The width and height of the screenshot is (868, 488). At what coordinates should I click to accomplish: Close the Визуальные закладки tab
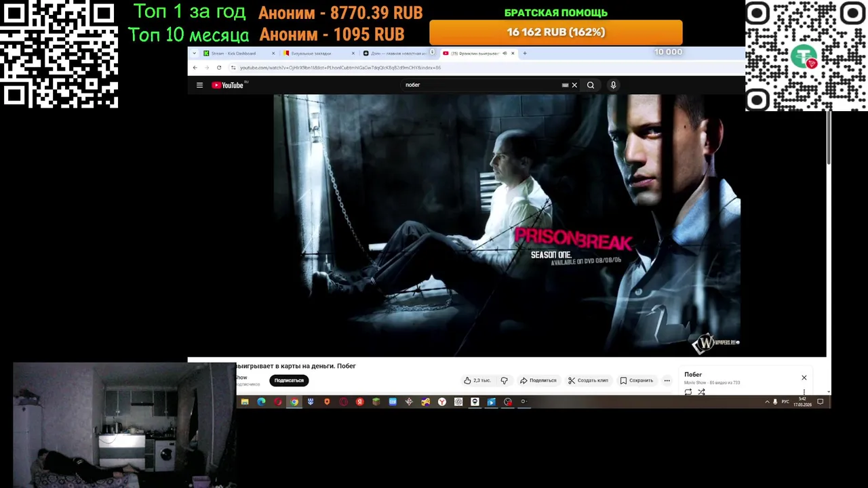[353, 54]
